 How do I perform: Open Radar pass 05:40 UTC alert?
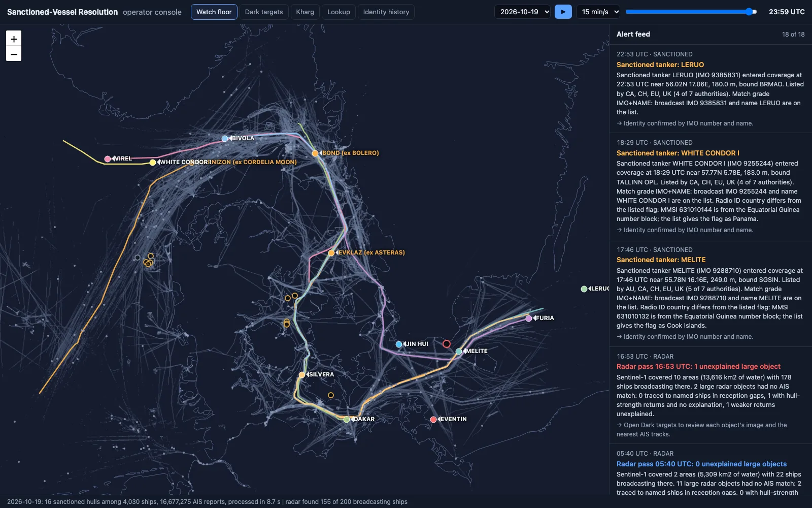710,470
